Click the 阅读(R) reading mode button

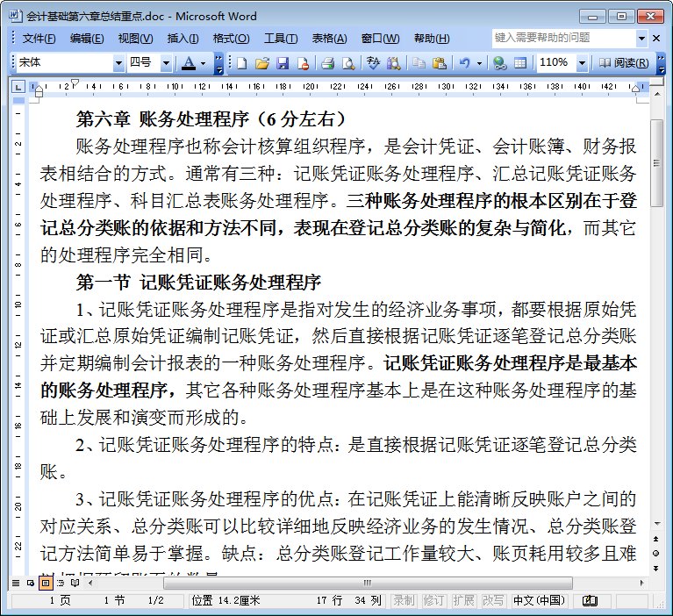point(624,63)
